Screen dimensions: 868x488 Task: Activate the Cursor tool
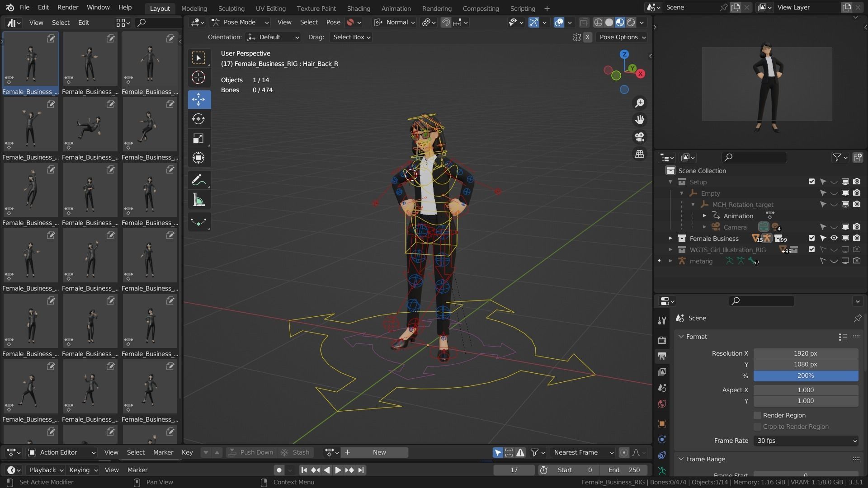[198, 78]
